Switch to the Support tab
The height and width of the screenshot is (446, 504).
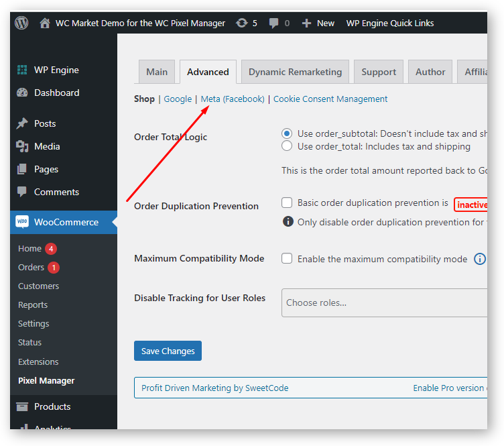[379, 72]
